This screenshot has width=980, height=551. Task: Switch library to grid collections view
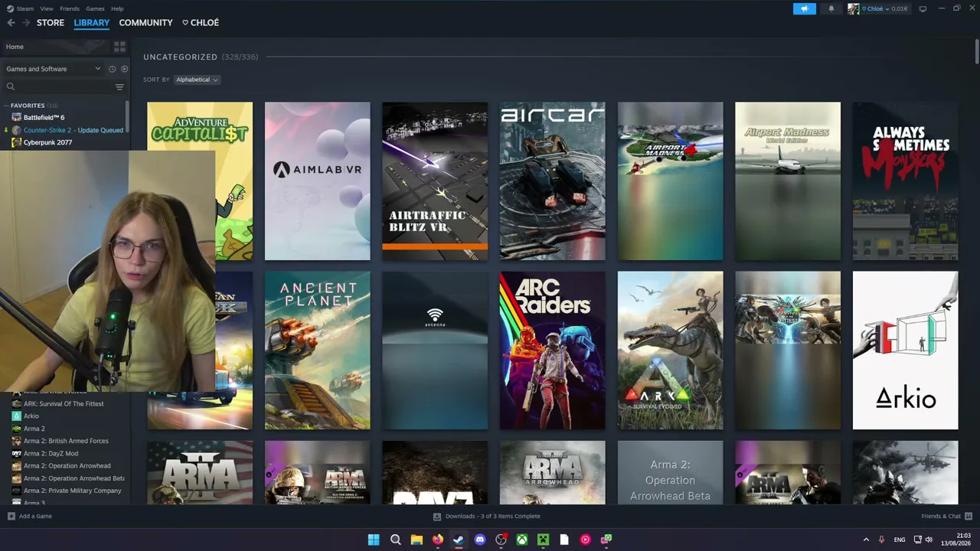(119, 47)
